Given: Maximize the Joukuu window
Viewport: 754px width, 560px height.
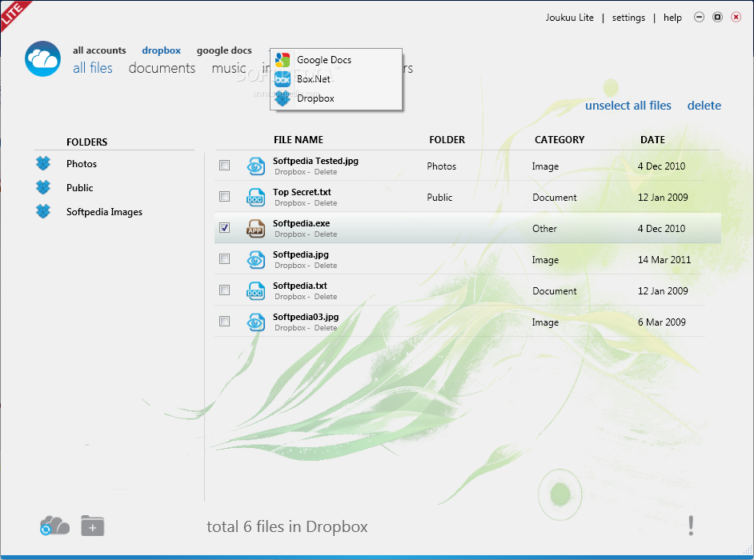Looking at the screenshot, I should [717, 18].
